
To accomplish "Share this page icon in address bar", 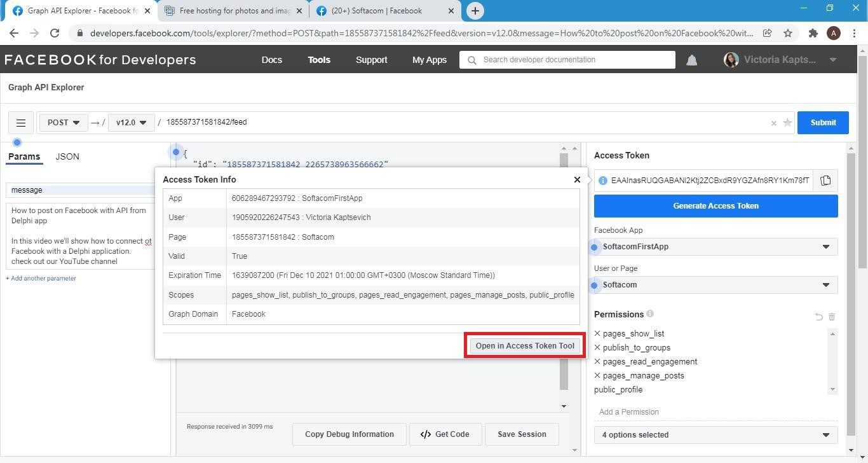I will coord(767,33).
